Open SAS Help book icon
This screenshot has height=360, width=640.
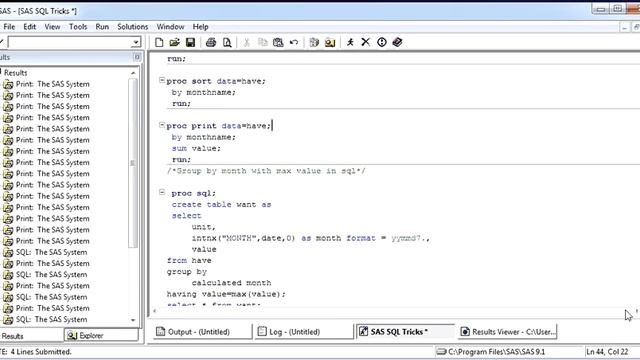point(398,42)
